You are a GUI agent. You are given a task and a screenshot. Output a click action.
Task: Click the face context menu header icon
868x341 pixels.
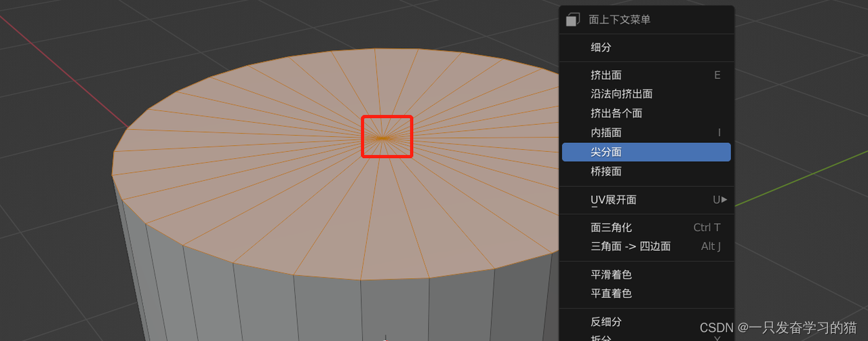(573, 20)
